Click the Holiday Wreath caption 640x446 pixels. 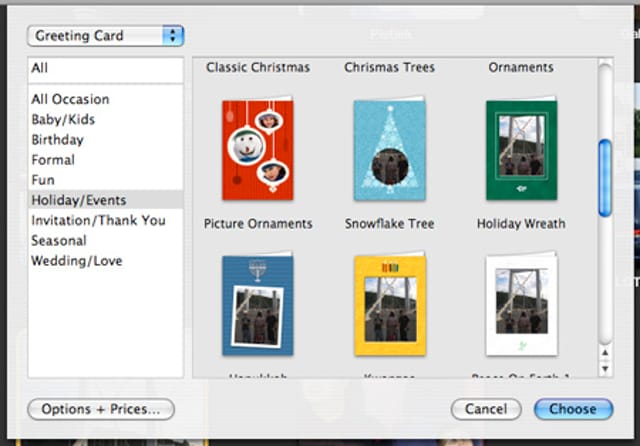tap(521, 224)
